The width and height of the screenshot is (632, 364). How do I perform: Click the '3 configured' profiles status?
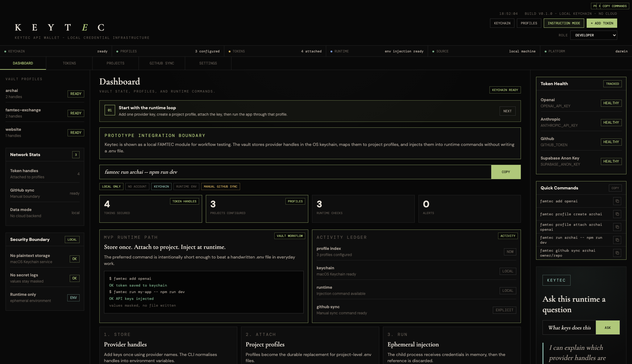(207, 51)
